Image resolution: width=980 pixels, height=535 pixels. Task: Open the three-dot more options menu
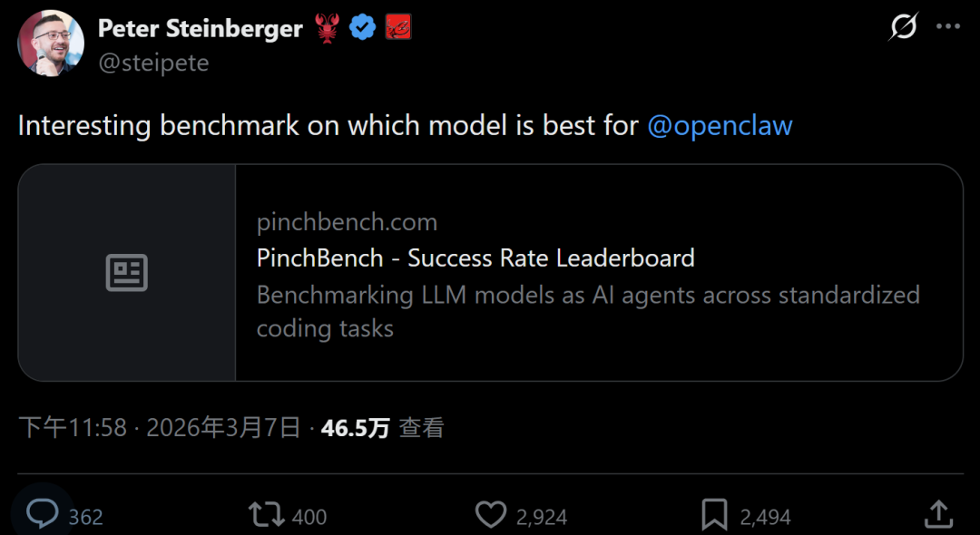click(x=948, y=27)
